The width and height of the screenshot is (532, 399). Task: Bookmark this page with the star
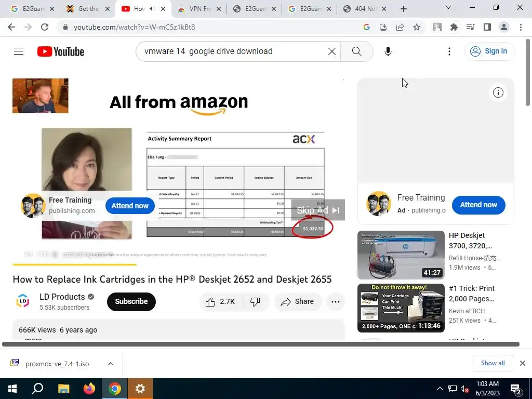pyautogui.click(x=417, y=27)
